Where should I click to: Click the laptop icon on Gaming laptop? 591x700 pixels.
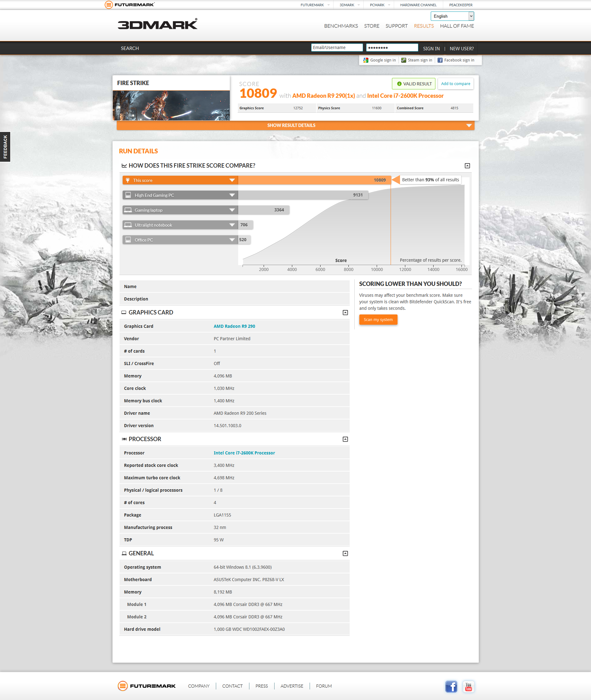coord(128,210)
